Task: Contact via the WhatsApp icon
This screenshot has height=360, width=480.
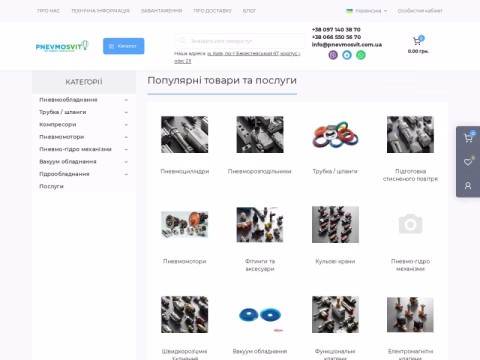Action: pos(361,55)
